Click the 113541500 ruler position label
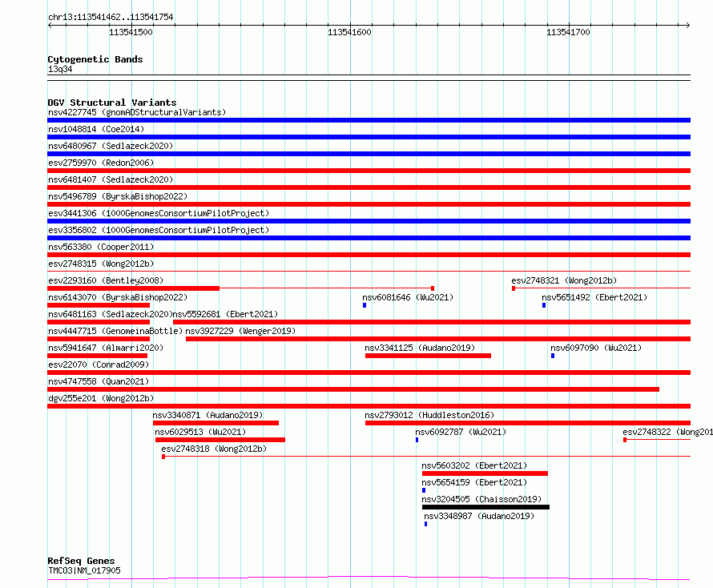This screenshot has width=713, height=588. [x=131, y=32]
